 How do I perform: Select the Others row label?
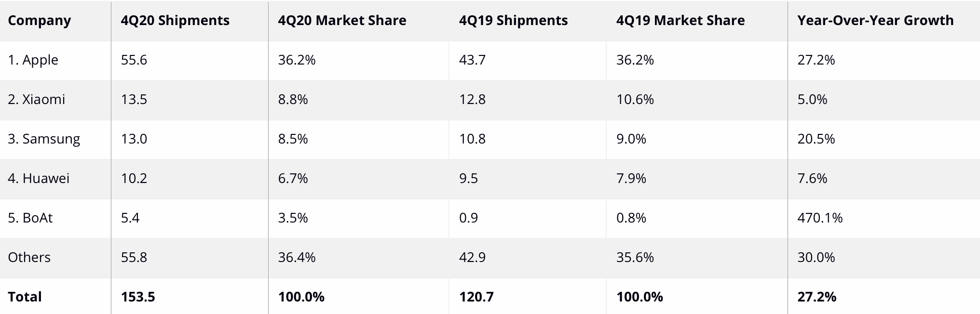point(29,257)
